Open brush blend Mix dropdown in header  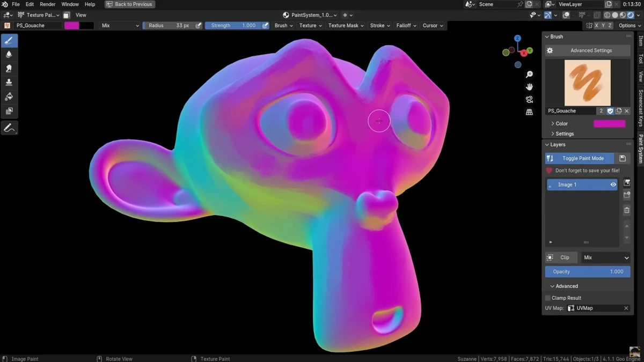tap(120, 26)
